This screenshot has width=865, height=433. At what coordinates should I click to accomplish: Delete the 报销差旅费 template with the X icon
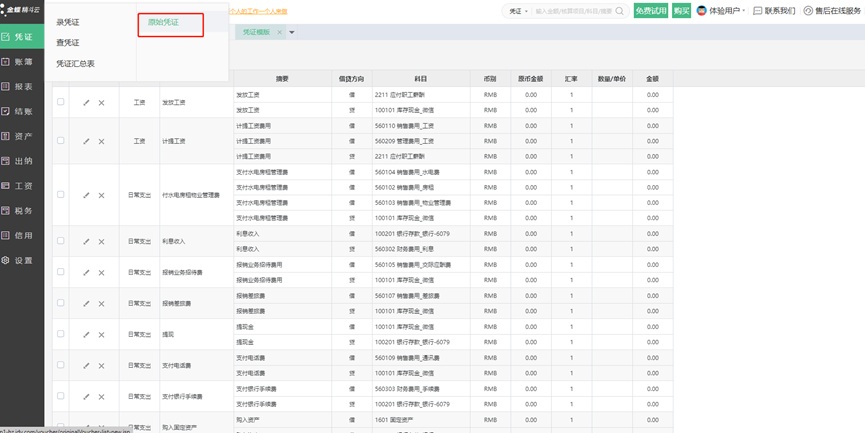102,303
